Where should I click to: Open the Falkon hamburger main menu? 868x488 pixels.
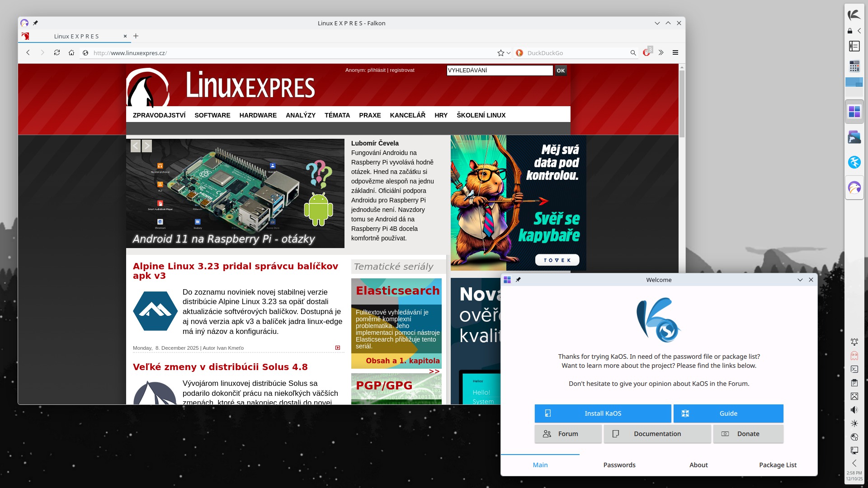675,53
